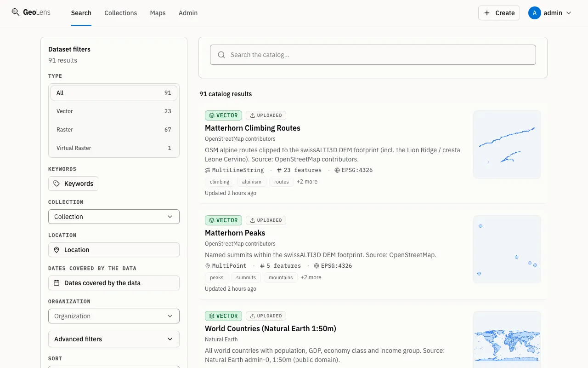The height and width of the screenshot is (368, 588).
Task: Click the calendar icon in dates filter
Action: [57, 283]
